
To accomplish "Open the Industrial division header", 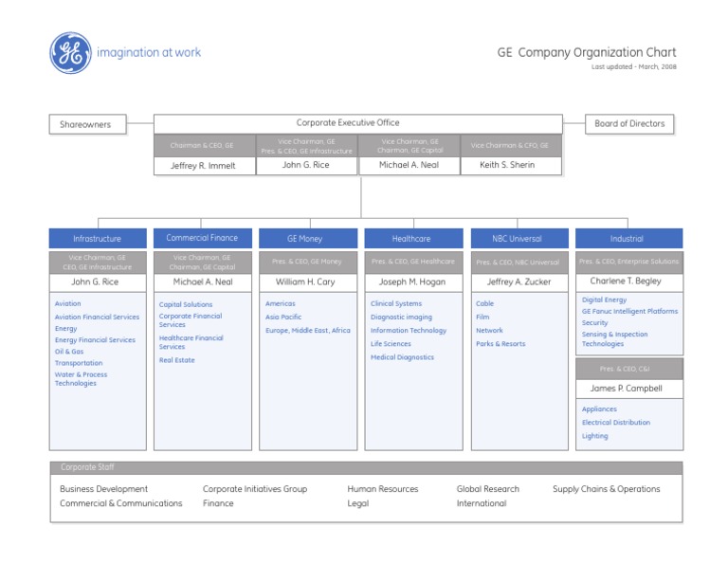I will [628, 239].
